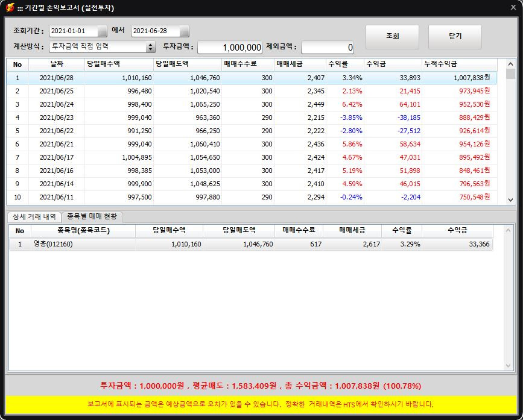Screen dimensions: 523x420
Task: Click the 제외금액 input field
Action: point(327,47)
